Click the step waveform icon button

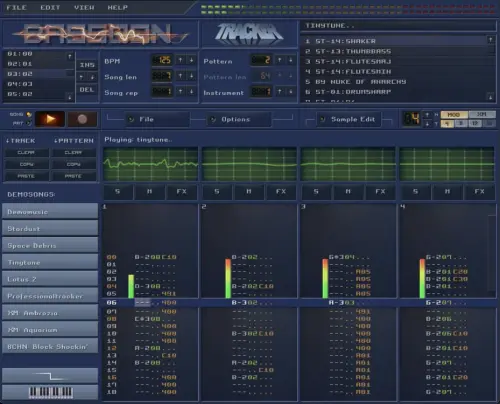point(50,376)
